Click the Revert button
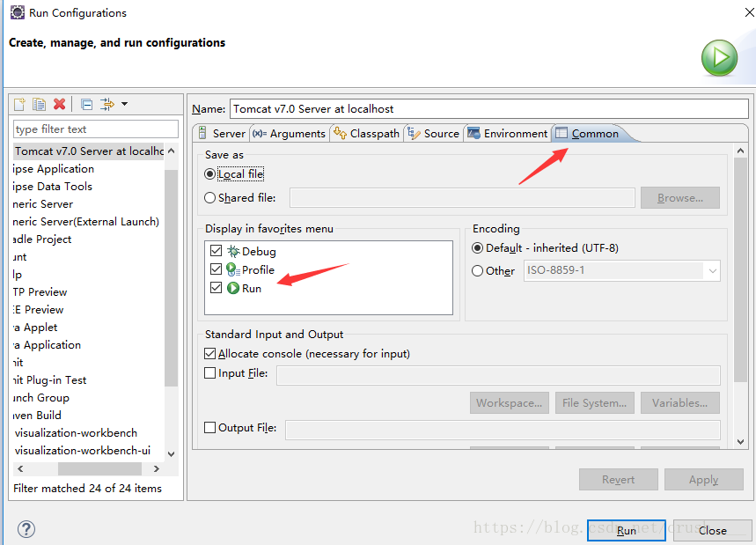 (619, 480)
